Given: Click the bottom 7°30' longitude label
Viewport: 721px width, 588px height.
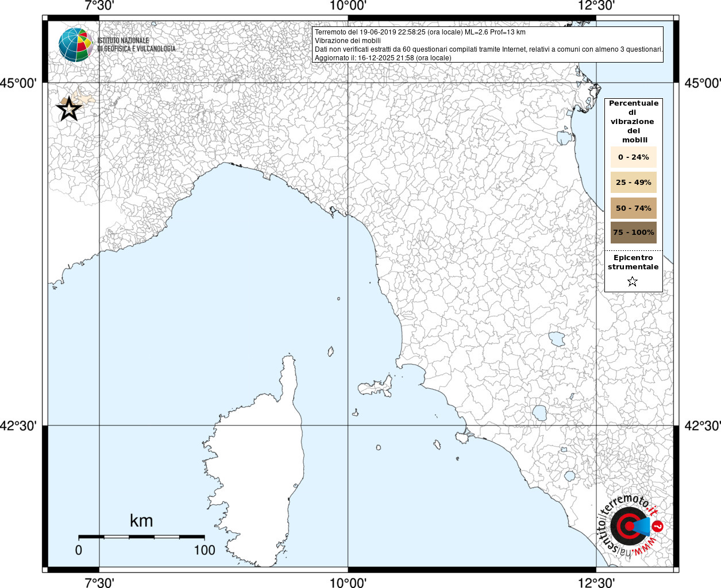Looking at the screenshot, I should click(x=99, y=582).
